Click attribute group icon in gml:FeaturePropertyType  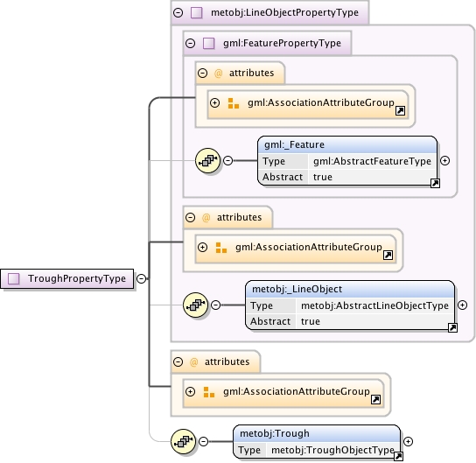click(233, 103)
